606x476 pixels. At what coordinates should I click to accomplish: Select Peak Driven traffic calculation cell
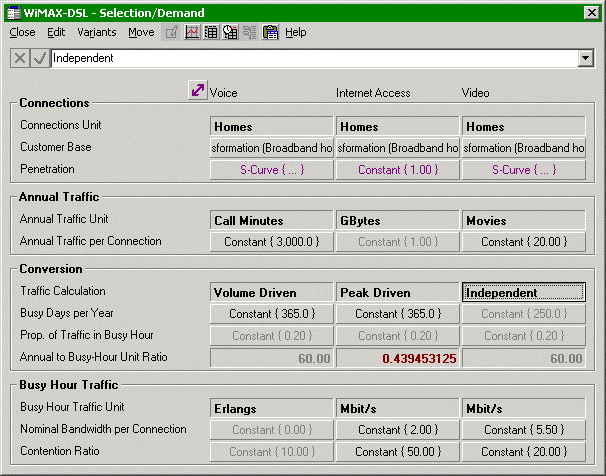(397, 292)
